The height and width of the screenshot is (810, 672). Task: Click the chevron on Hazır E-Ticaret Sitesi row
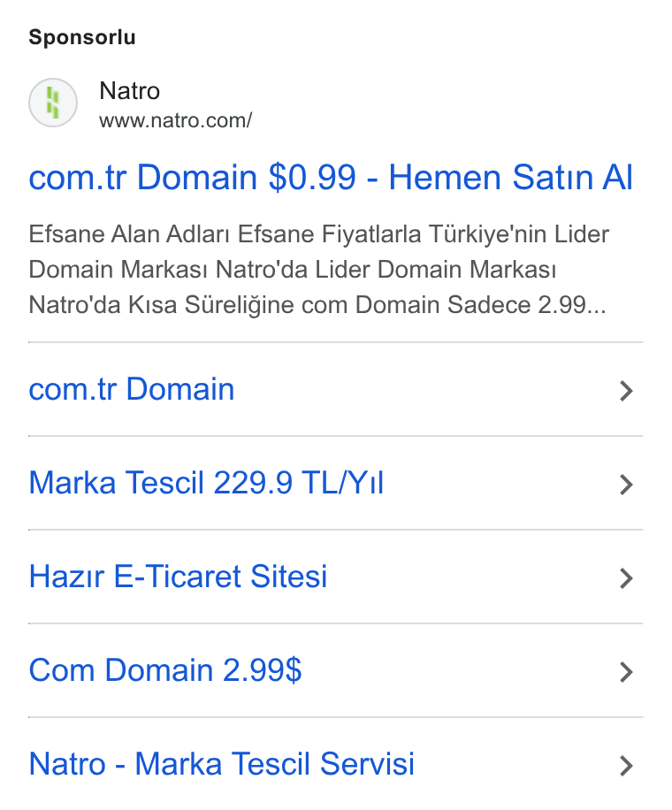pyautogui.click(x=626, y=578)
